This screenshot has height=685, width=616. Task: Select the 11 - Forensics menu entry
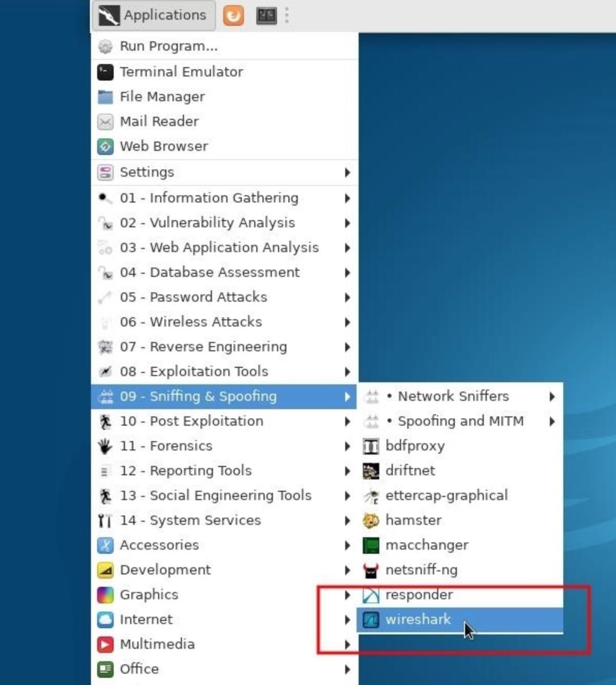166,446
